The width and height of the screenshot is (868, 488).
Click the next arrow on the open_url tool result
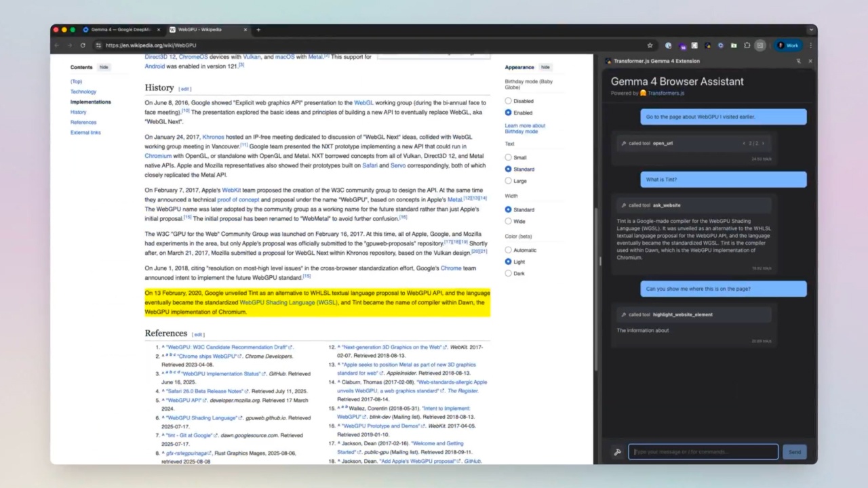[763, 143]
